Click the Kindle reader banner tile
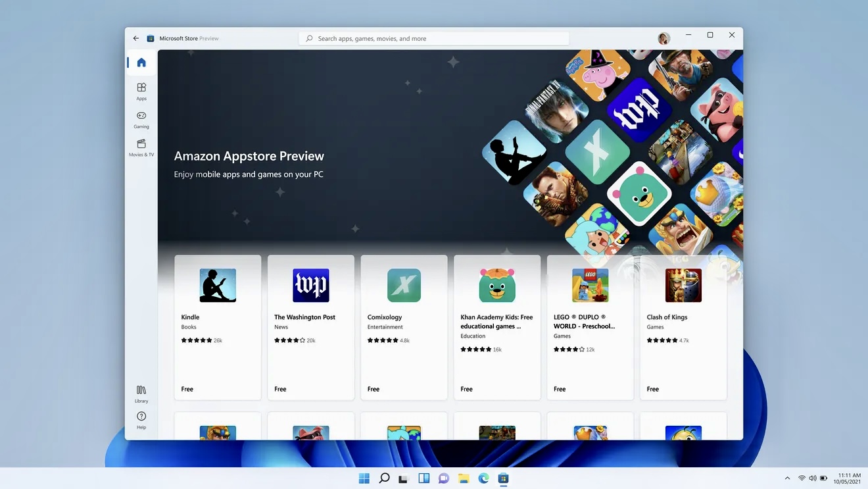This screenshot has height=489, width=868. pyautogui.click(x=514, y=153)
